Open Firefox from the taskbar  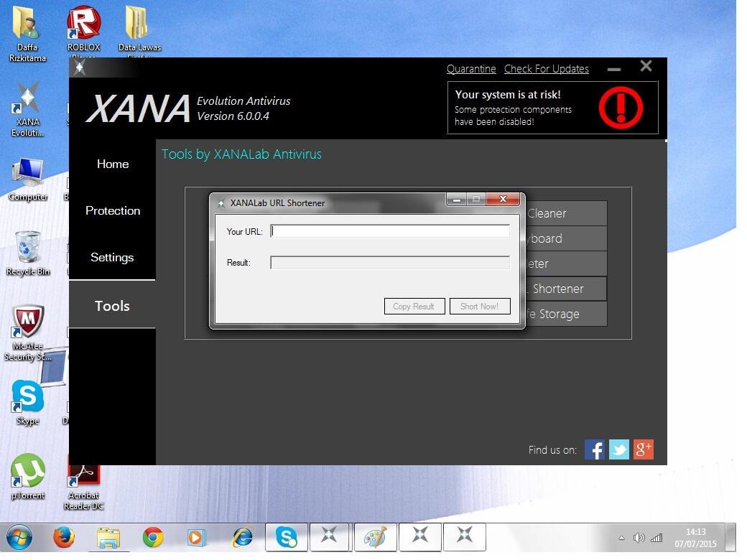click(63, 538)
